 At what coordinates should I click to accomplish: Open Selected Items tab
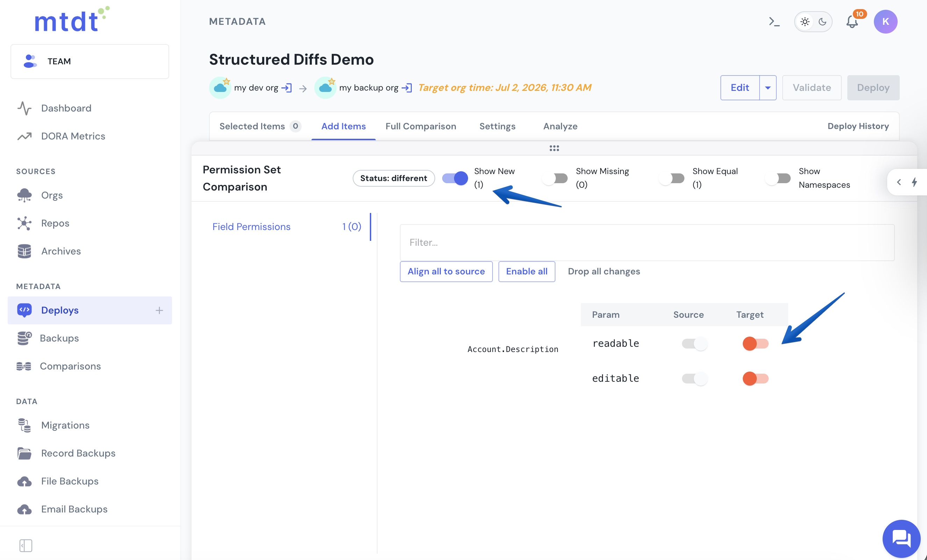(x=260, y=126)
